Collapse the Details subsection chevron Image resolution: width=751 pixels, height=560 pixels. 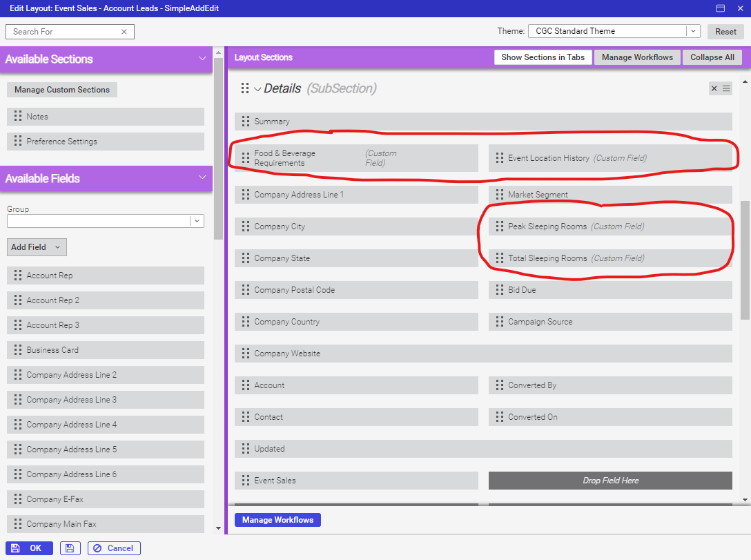[257, 89]
